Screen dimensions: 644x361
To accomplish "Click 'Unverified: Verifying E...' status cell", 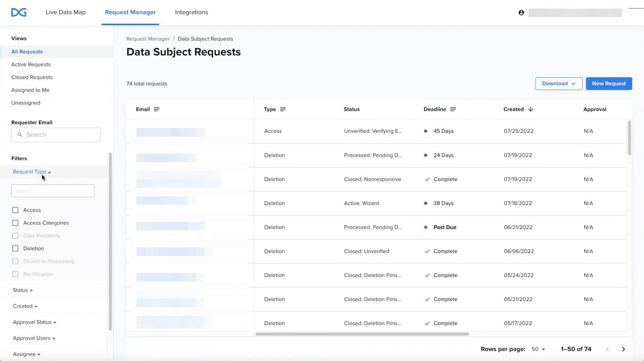I will (373, 131).
